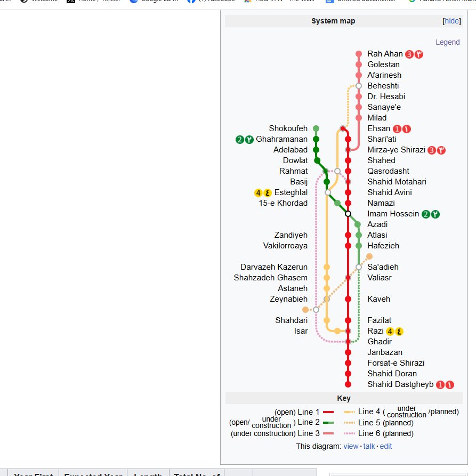Screen dimensions: 476x476
Task: Collapse the System map with hide
Action: pyautogui.click(x=451, y=21)
